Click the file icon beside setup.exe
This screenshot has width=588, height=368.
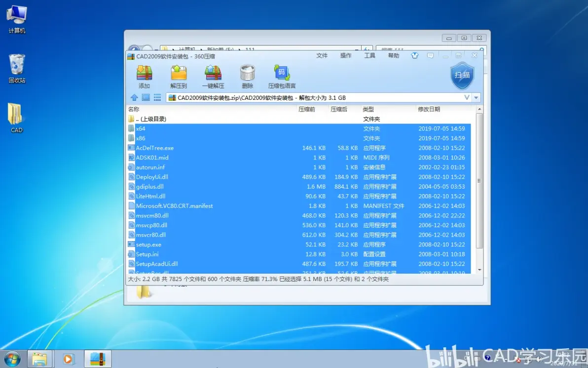click(x=131, y=245)
